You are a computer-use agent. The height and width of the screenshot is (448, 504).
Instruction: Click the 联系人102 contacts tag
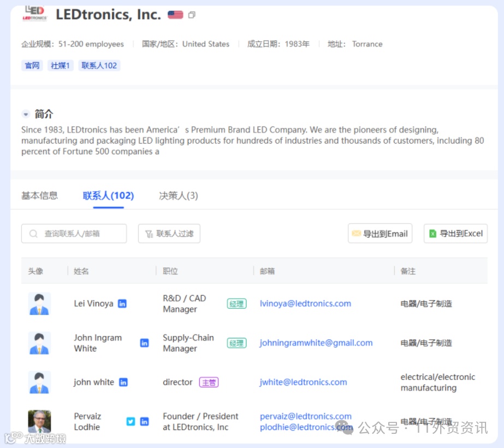coord(99,65)
